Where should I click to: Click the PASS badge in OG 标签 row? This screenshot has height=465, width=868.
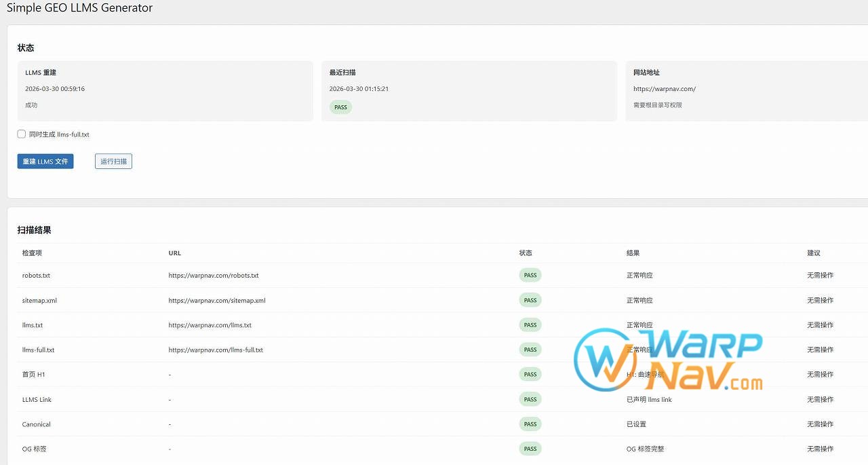[530, 449]
